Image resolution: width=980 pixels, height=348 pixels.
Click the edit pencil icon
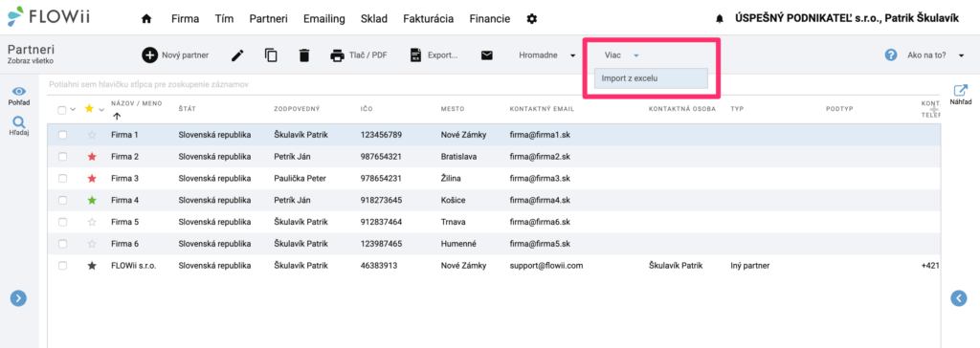pos(237,55)
